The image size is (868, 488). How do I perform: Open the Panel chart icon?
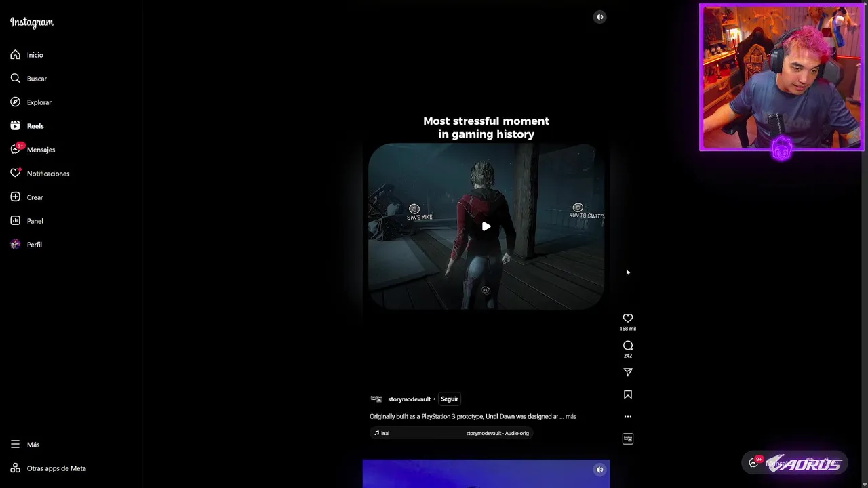pos(16,221)
